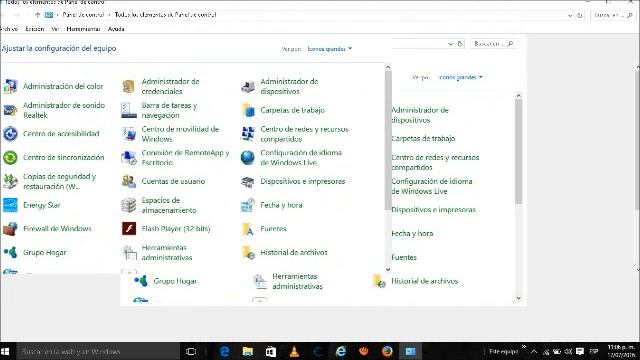Open the Windows Start menu

tap(5, 351)
